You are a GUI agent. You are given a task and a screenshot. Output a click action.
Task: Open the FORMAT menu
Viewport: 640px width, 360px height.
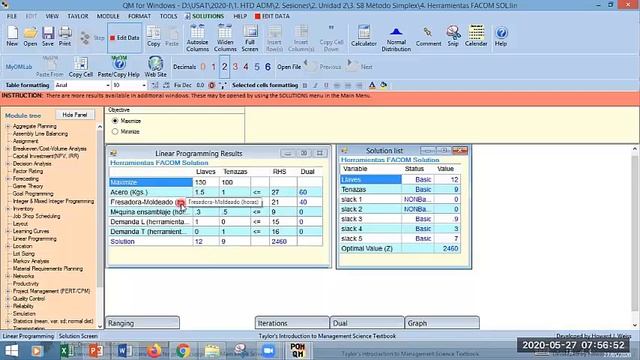(x=139, y=16)
